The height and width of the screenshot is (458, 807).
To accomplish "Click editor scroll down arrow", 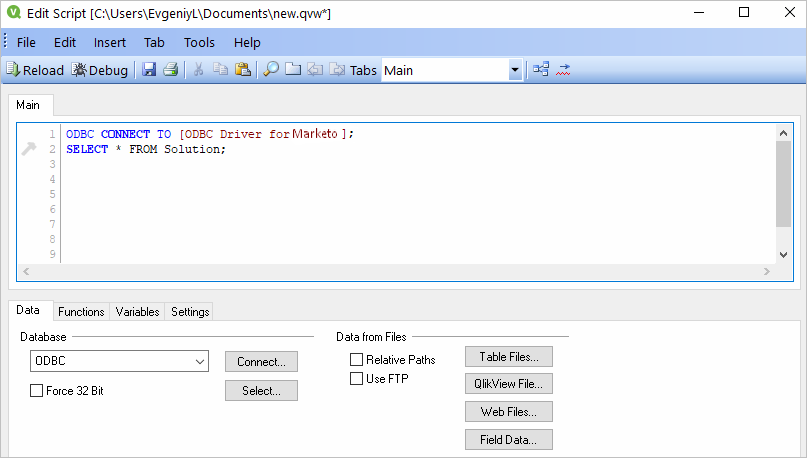I will click(x=783, y=254).
